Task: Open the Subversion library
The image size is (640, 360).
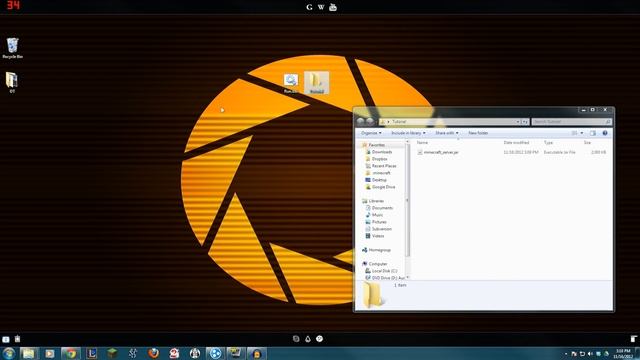Action: pos(378,229)
